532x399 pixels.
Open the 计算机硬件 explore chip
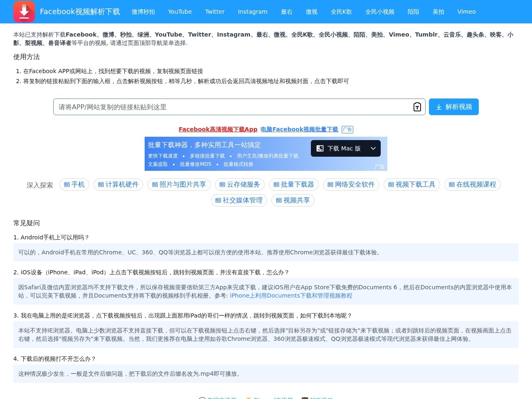click(x=118, y=185)
